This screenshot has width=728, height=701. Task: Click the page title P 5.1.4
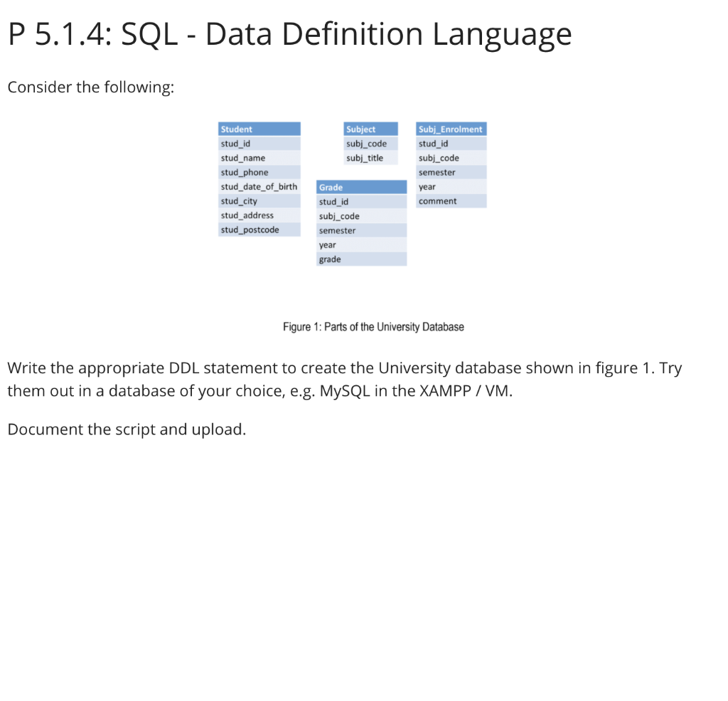tap(289, 33)
